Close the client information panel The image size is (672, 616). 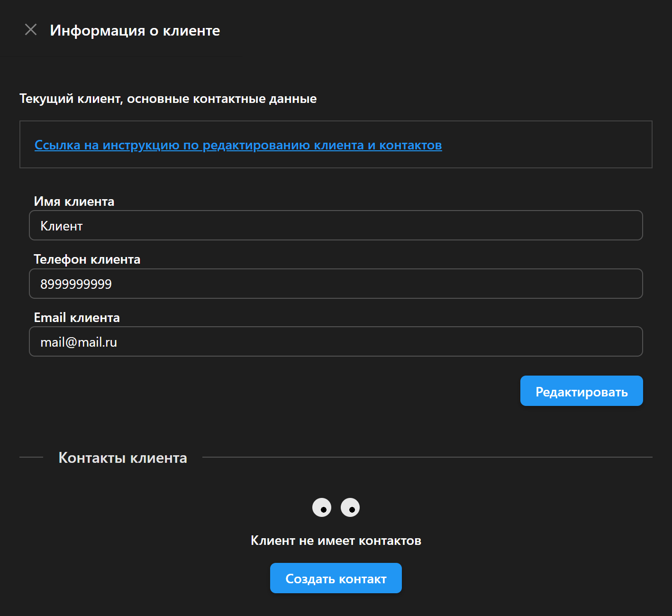tap(31, 30)
